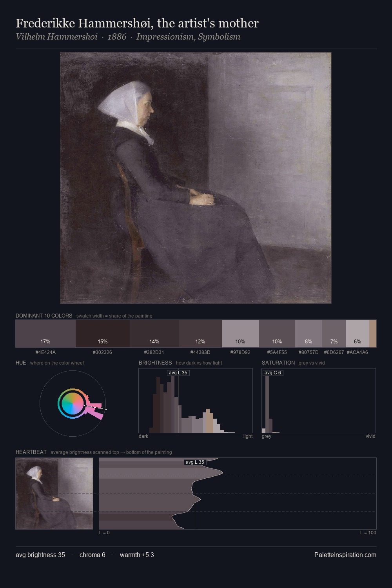
Task: Click the 'grey vs vivid' caption
Action: [x=312, y=363]
